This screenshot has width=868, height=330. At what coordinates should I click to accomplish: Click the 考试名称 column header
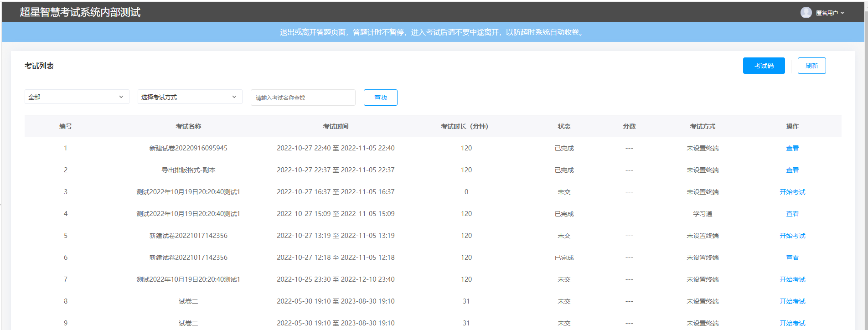click(188, 126)
